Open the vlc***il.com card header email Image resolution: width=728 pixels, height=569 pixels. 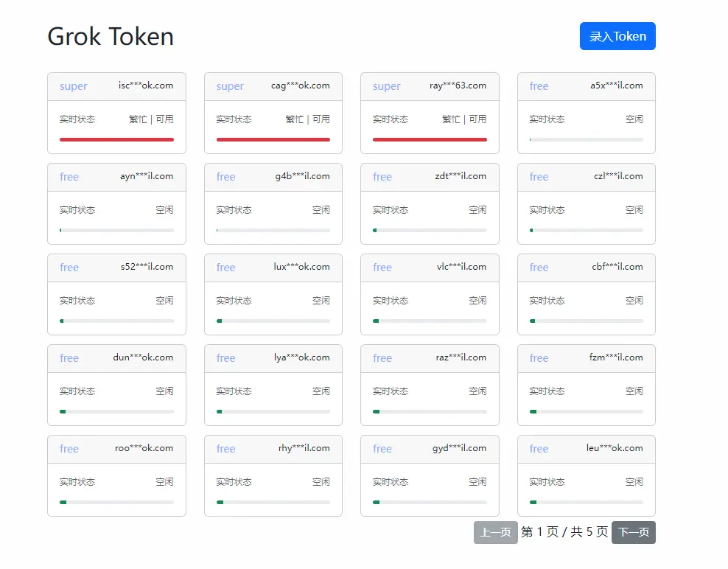[461, 267]
